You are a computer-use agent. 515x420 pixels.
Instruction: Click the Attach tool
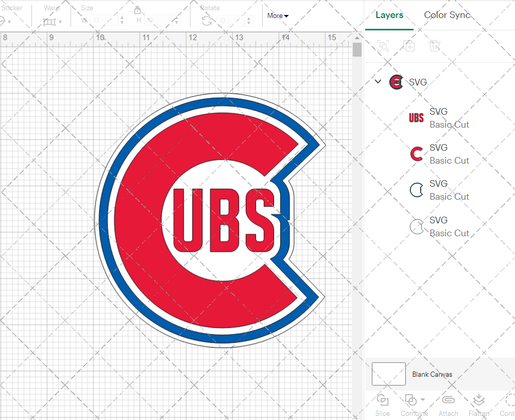(449, 405)
